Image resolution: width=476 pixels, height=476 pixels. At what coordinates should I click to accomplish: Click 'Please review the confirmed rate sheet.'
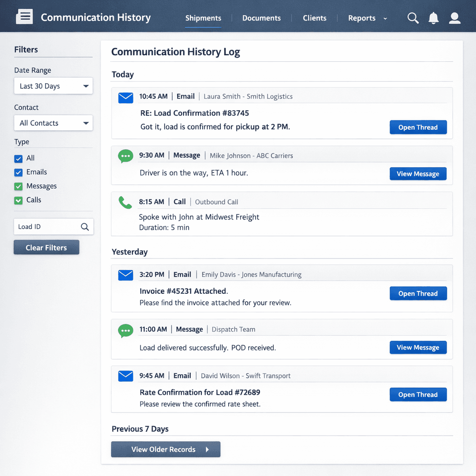(200, 404)
